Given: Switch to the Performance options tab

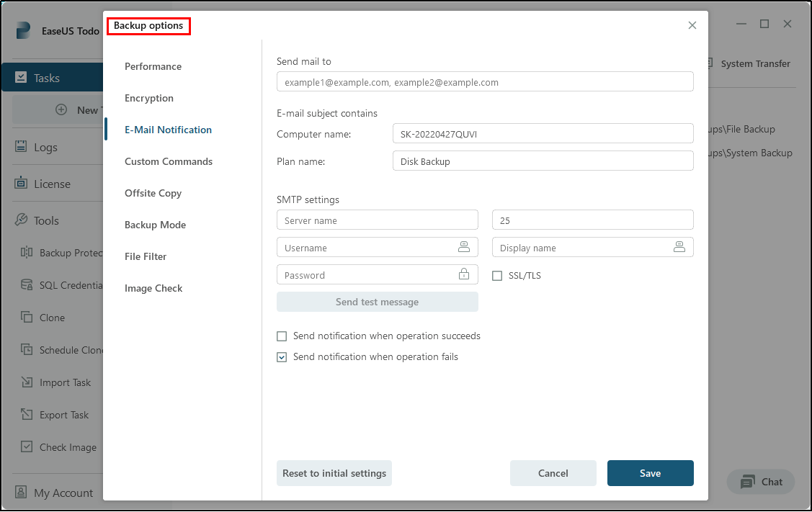Looking at the screenshot, I should [x=153, y=66].
